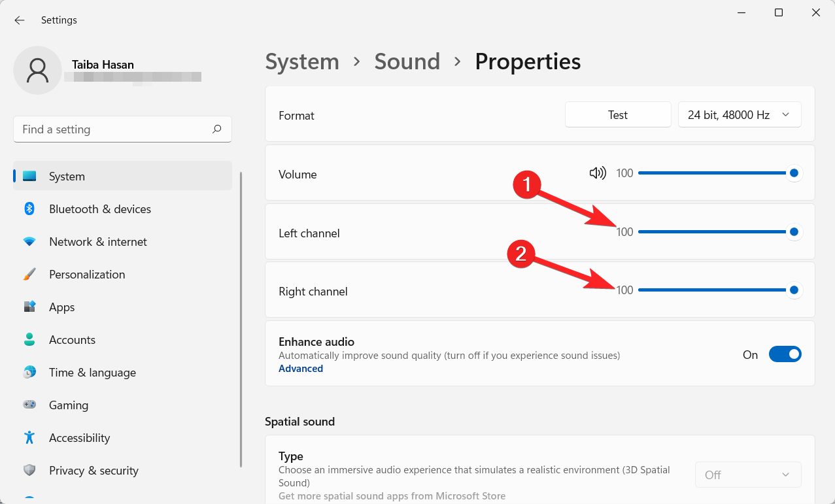Maximize the Settings window
Viewport: 835px width, 504px height.
(779, 12)
